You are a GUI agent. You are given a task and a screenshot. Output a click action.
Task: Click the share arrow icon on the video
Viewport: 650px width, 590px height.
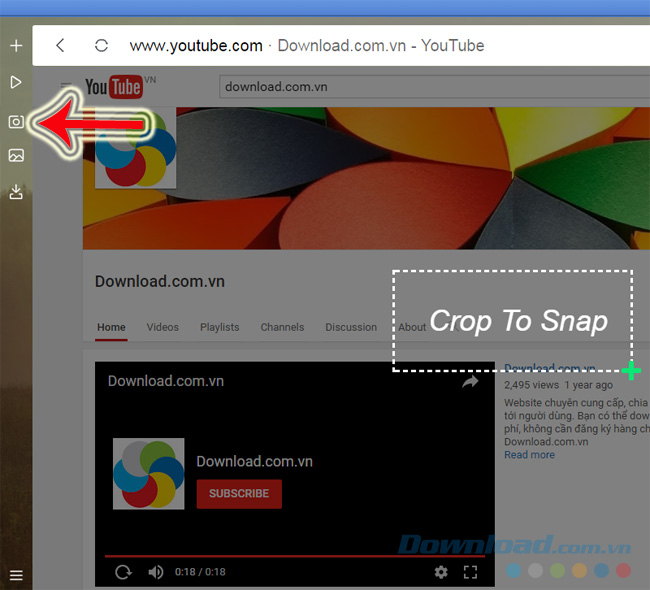click(x=470, y=381)
